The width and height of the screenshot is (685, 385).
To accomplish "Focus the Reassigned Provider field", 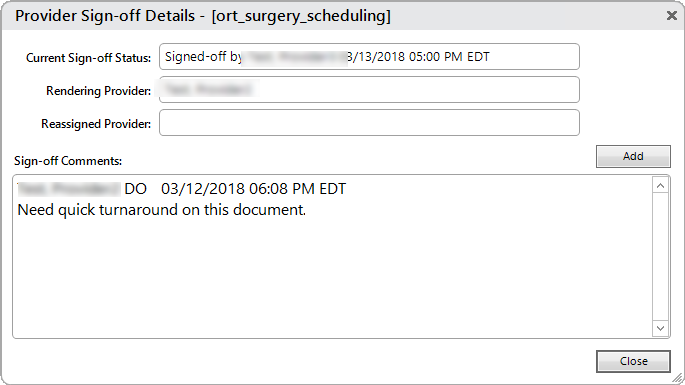I will 369,123.
